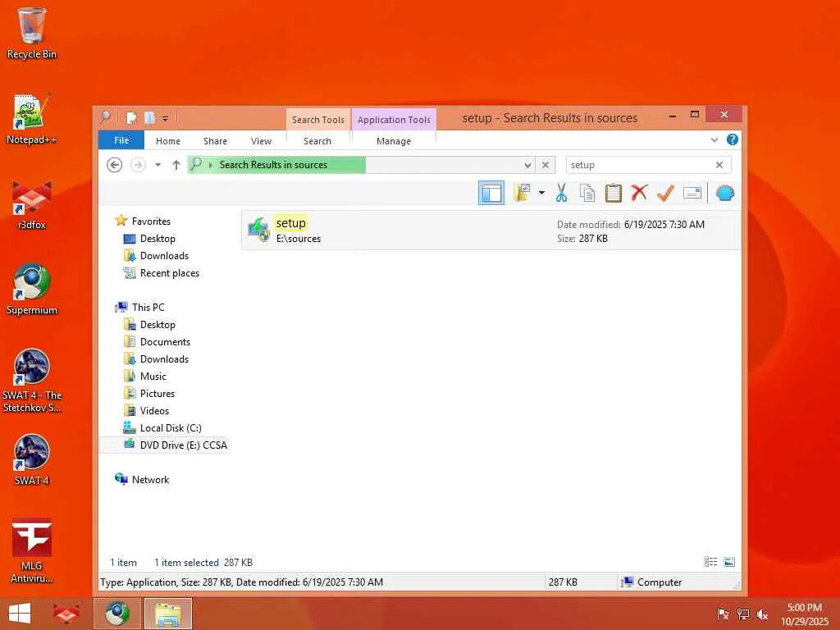Switch to large thumbnails view icon
Screen dimensions: 840x630
(729, 562)
